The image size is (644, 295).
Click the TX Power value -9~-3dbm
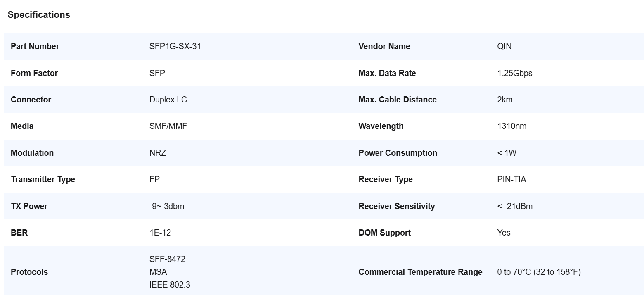(167, 206)
